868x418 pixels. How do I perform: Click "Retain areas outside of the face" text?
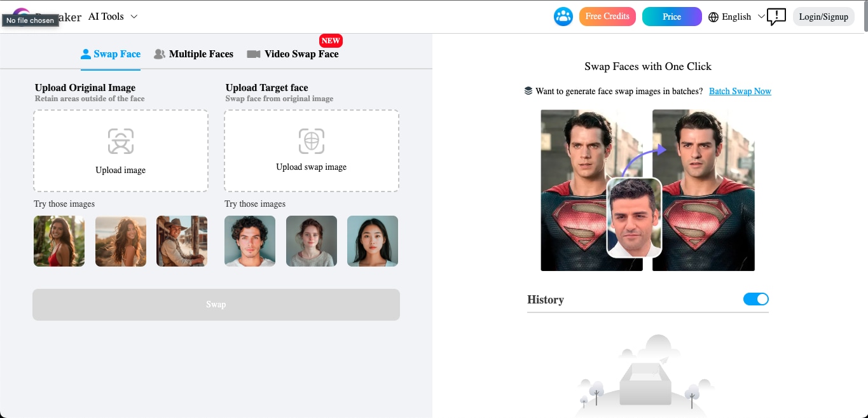[90, 99]
